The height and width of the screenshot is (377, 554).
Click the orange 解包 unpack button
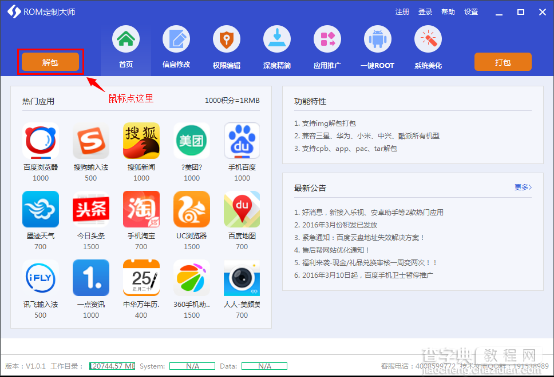pyautogui.click(x=50, y=62)
